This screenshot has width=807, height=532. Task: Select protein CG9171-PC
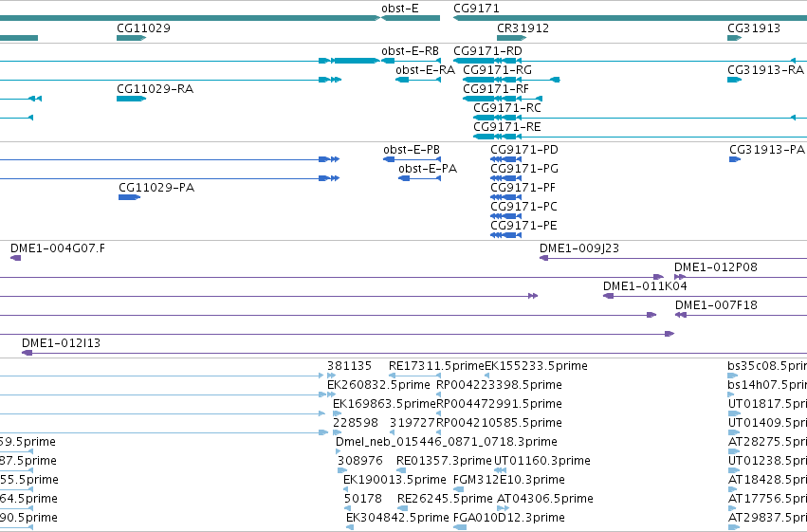pos(506,216)
